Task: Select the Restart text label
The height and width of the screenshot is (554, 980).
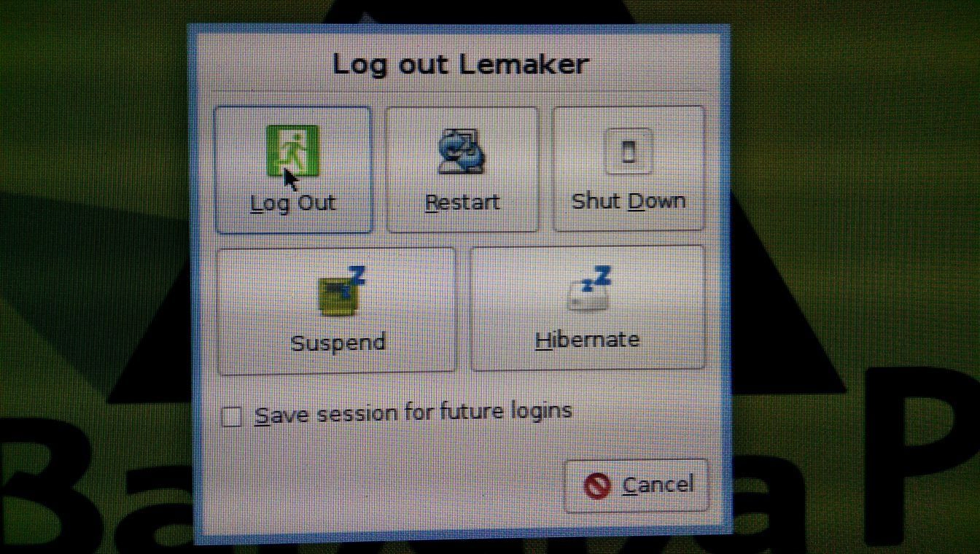Action: tap(462, 202)
